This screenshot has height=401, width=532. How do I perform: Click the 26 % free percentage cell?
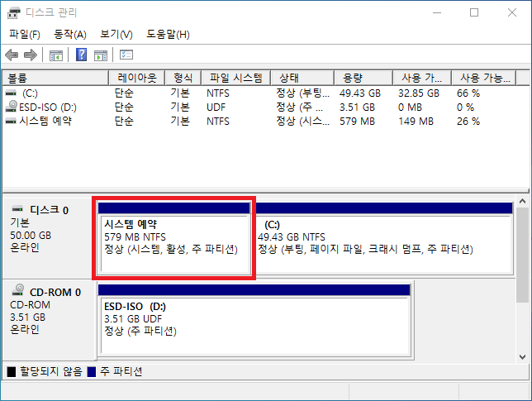(468, 122)
